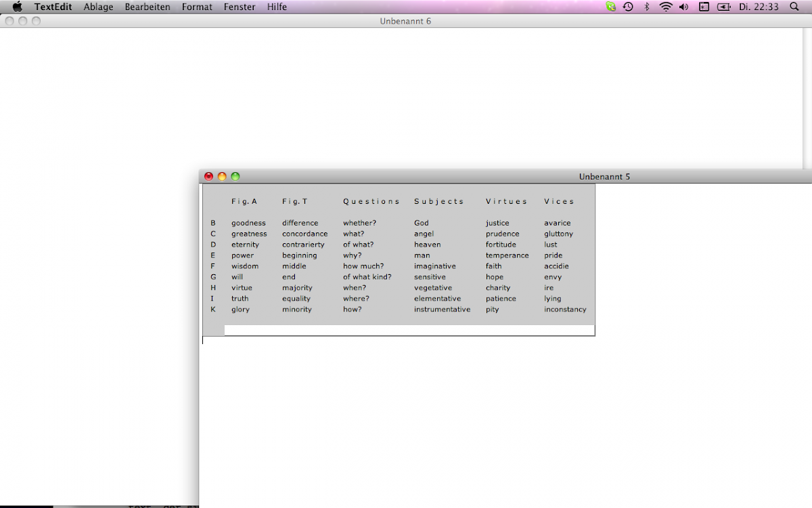Open the Format menu
Viewport: 812px width, 508px height.
[x=197, y=7]
